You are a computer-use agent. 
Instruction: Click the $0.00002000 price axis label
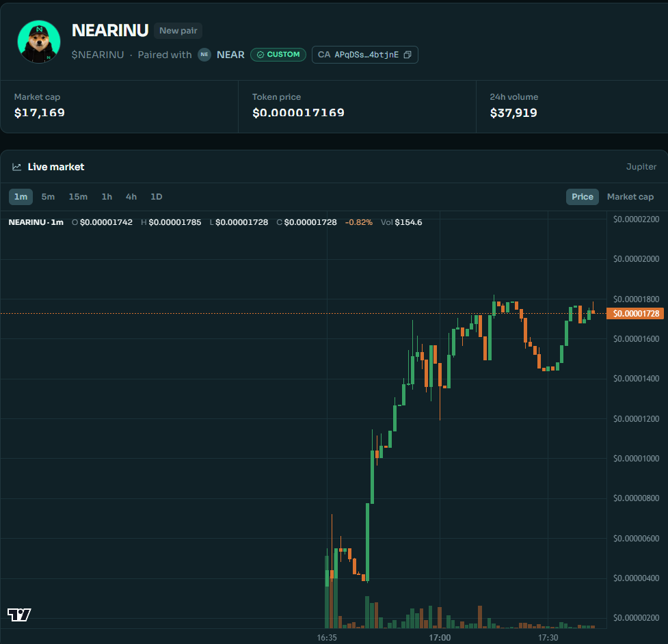(636, 259)
